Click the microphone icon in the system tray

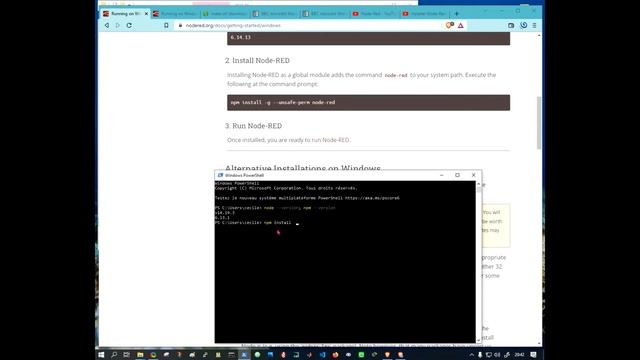[480, 355]
